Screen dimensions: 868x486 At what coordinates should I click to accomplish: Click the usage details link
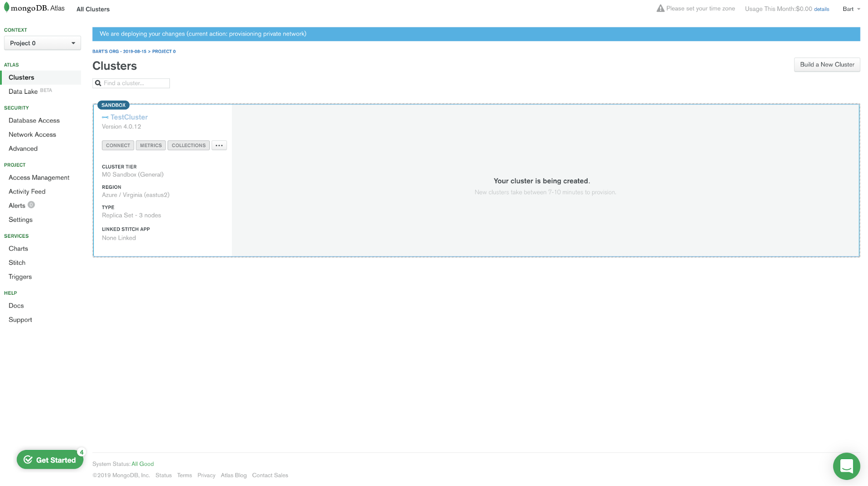[x=821, y=9]
